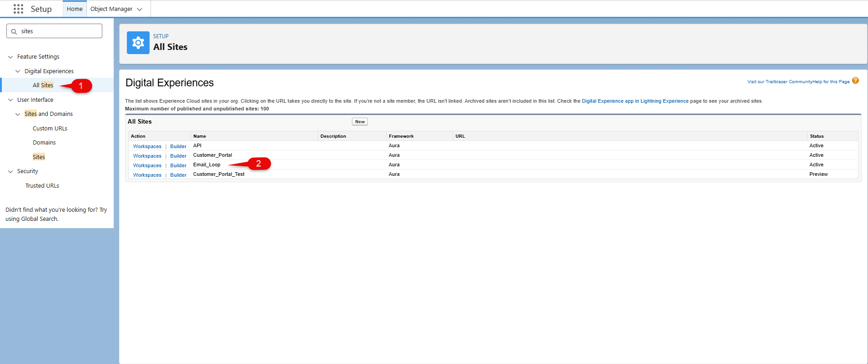Viewport: 868px width, 364px height.
Task: Follow the Digital Experience app in Lightning Experience link
Action: [635, 101]
